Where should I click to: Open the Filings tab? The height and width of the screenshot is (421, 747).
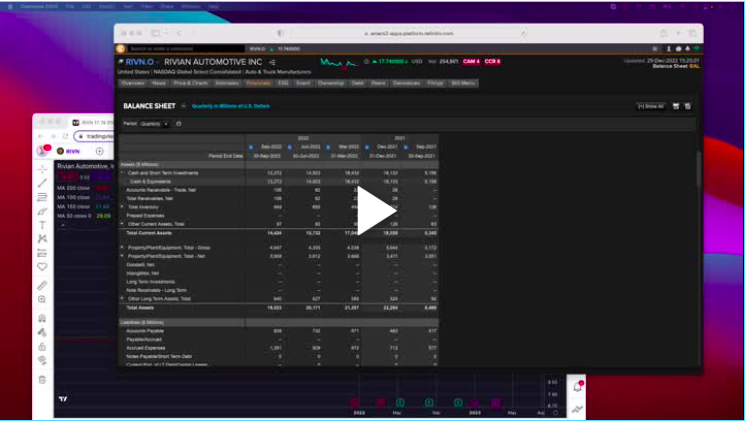click(435, 83)
